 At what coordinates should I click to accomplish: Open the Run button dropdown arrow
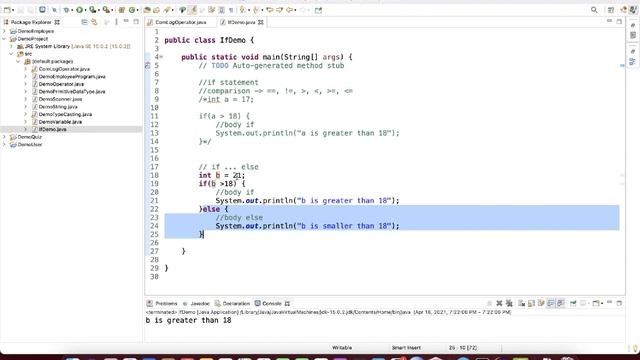pos(86,10)
